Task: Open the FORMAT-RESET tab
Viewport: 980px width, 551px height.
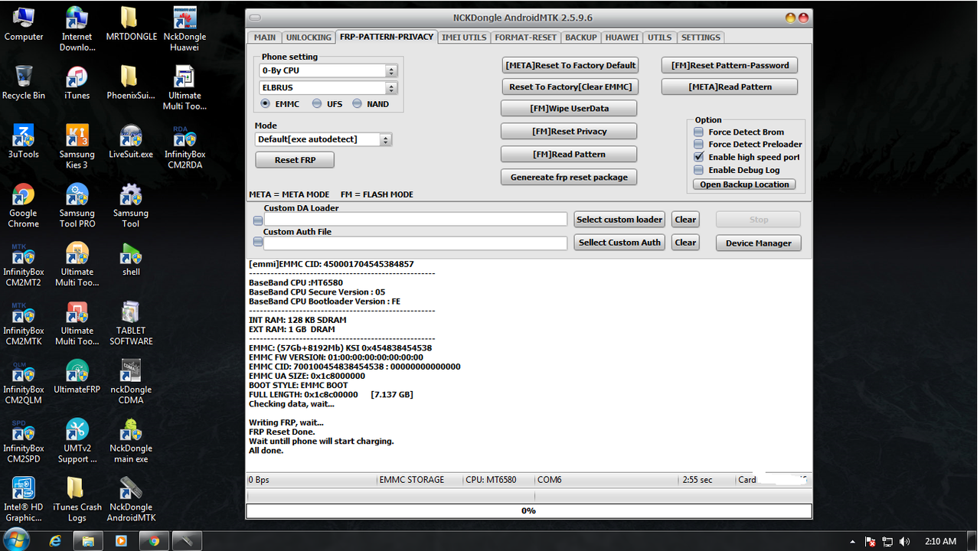Action: (525, 37)
